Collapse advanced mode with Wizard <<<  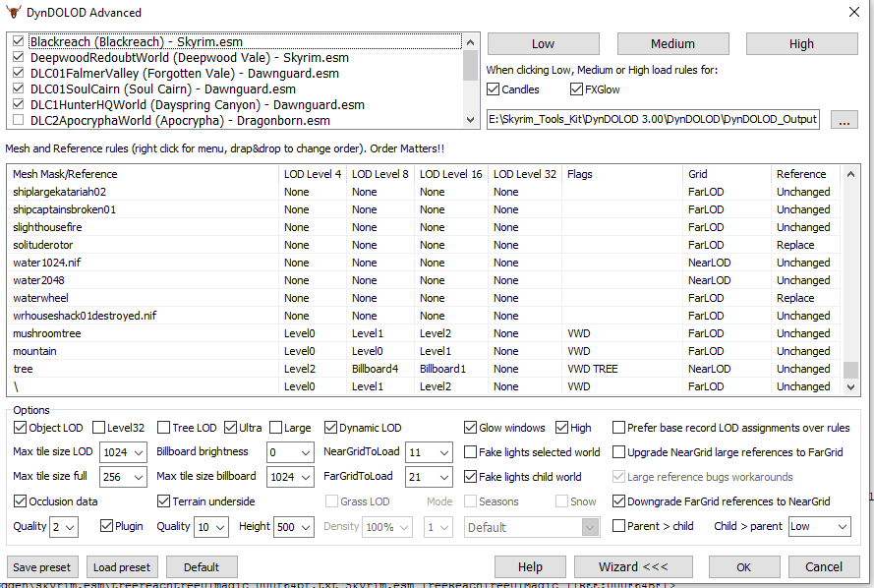[x=633, y=566]
